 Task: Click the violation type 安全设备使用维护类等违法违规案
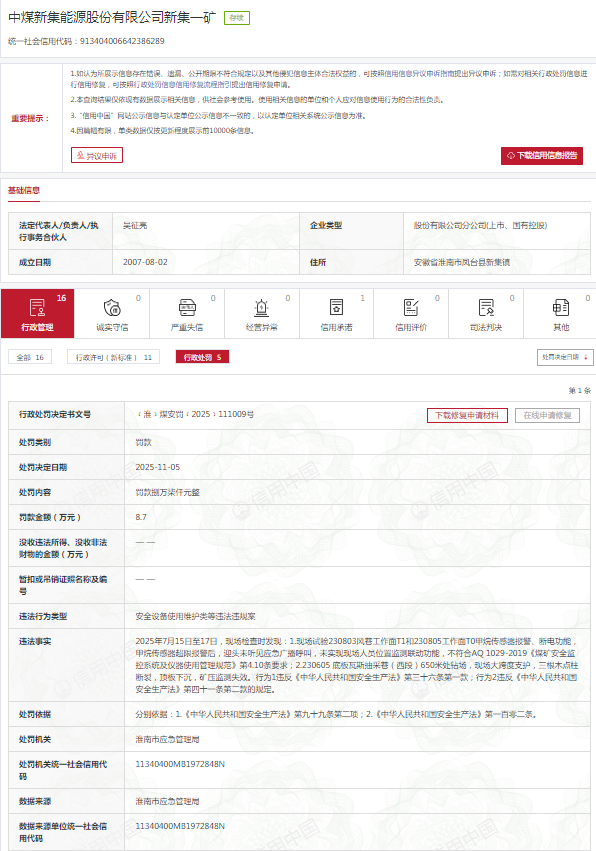point(195,617)
